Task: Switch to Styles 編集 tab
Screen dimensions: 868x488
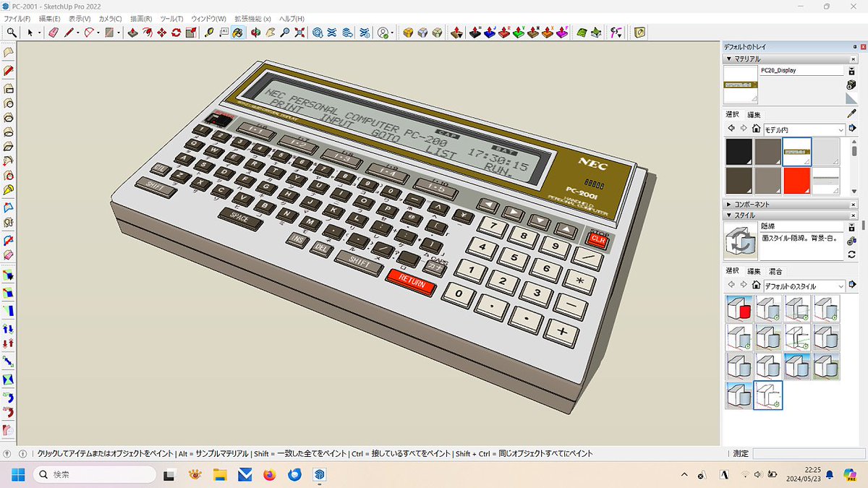Action: [x=754, y=271]
